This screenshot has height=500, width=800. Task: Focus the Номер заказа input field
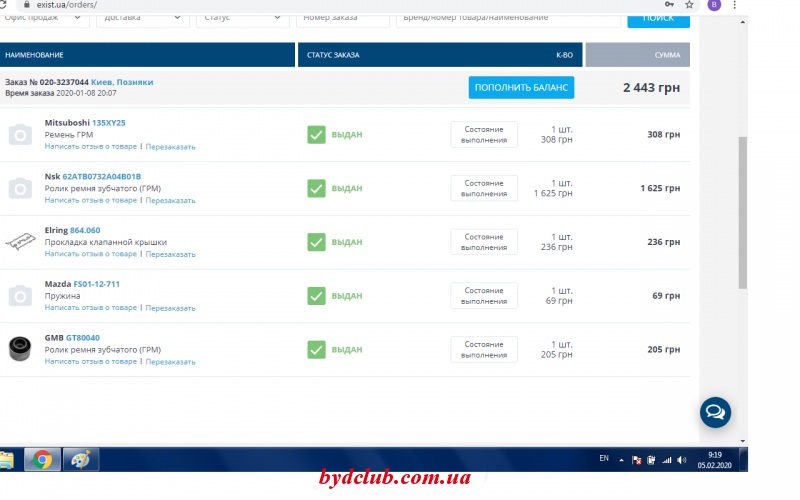342,19
